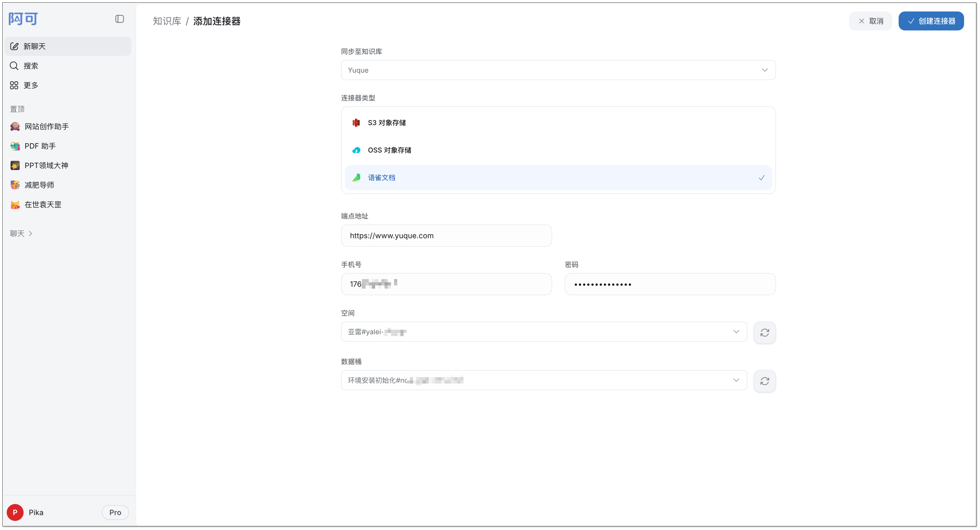The image size is (980, 530).
Task: Expand the 聊天 section
Action: pos(21,234)
